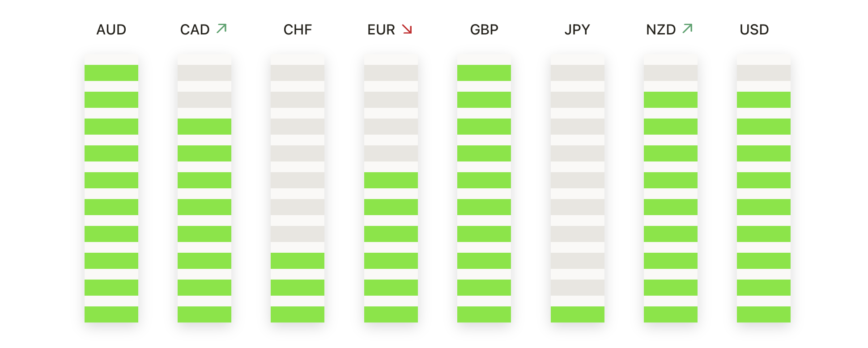
Task: Select the CAD currency label
Action: 195,30
